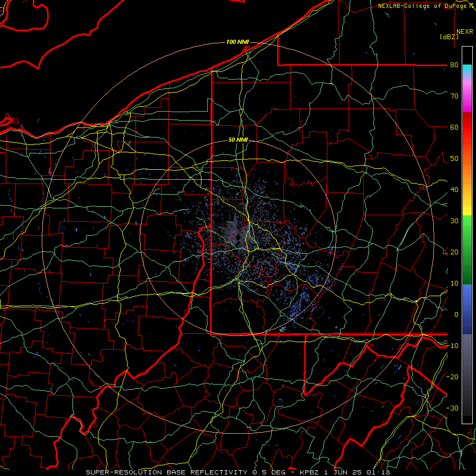Screen dimensions: 476x476
Task: Click the NEXLAB-College of DuPage header text
Action: (423, 6)
